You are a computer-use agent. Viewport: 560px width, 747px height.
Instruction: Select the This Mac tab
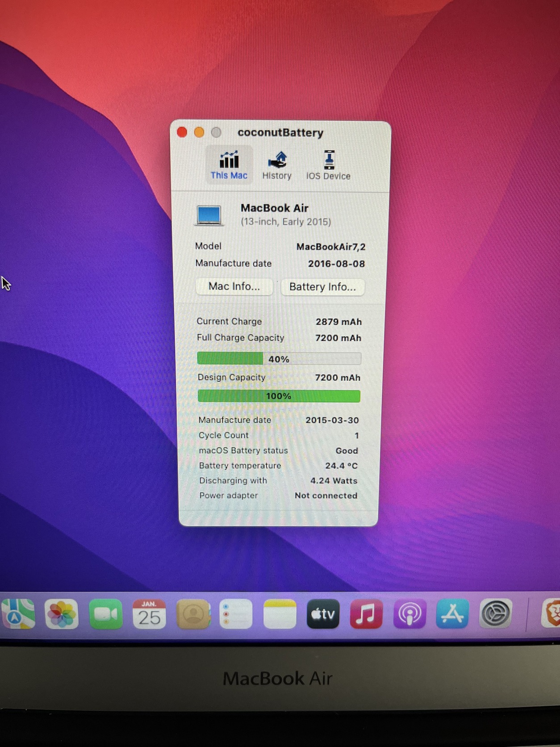(229, 165)
